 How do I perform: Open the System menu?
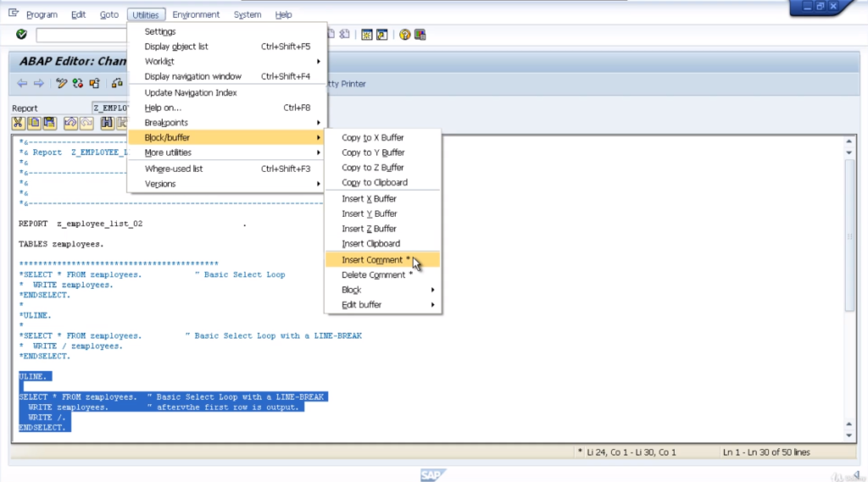tap(247, 14)
